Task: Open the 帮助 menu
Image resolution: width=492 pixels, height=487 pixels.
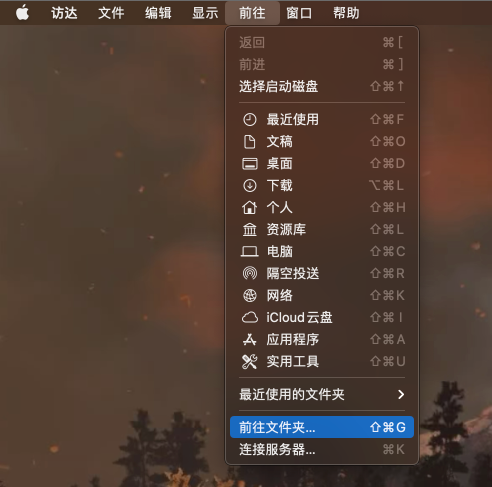Action: pos(346,13)
